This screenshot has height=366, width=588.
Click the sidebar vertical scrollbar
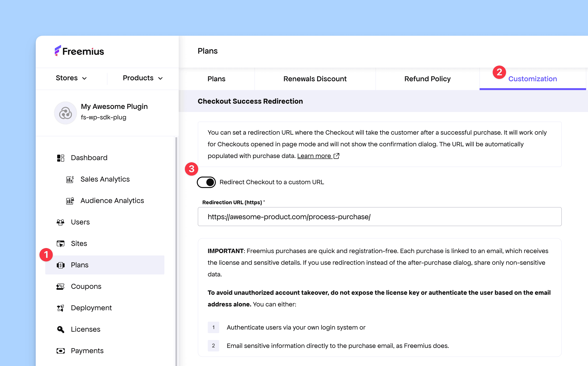tap(176, 251)
